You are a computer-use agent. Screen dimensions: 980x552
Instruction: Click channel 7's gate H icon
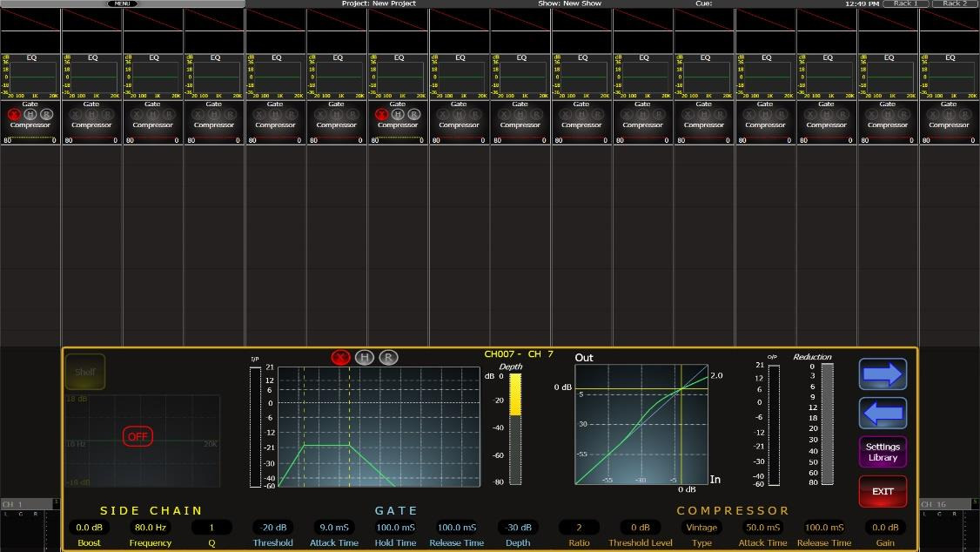[x=398, y=115]
